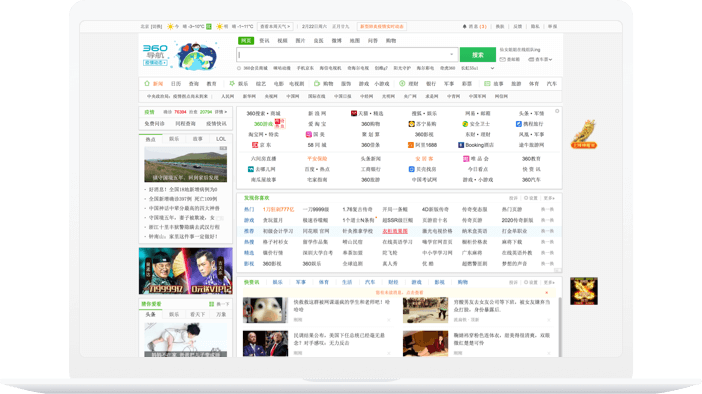702x394 pixels.
Task: Click the settings gear icon in 发现你喜欢
Action: [x=526, y=198]
